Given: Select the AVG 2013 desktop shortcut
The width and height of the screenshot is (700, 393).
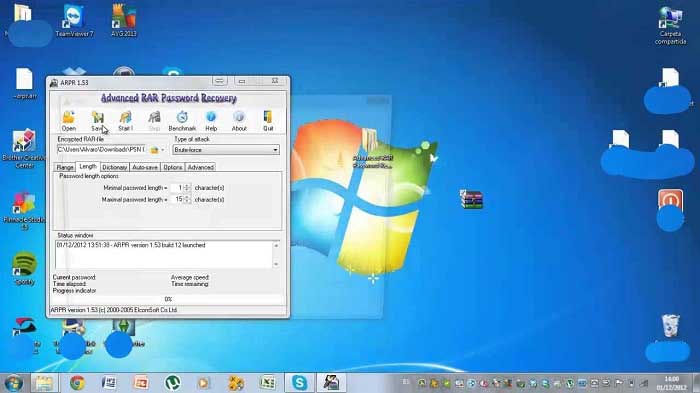Looking at the screenshot, I should pos(124,20).
